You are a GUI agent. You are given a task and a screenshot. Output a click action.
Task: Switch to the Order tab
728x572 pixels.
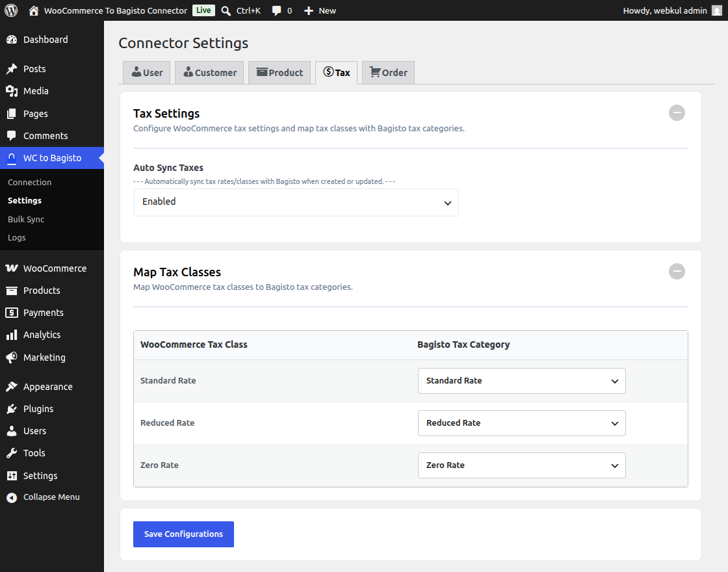point(388,72)
